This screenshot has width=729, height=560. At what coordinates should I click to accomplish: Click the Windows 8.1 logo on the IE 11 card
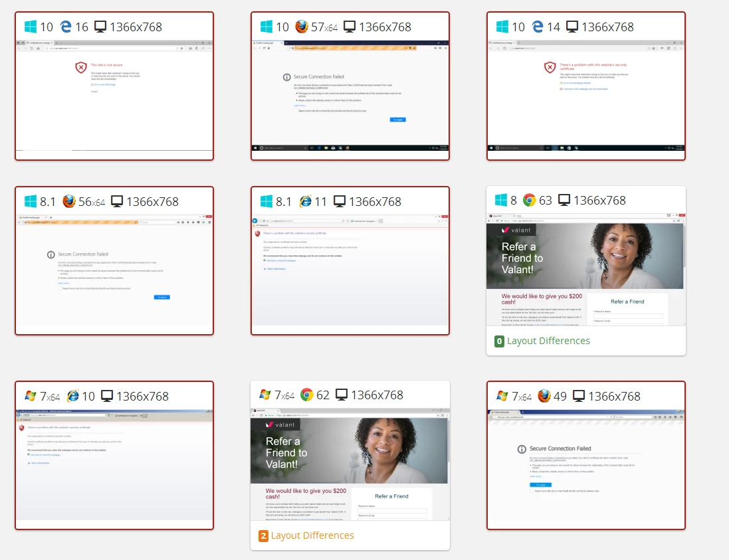click(266, 201)
